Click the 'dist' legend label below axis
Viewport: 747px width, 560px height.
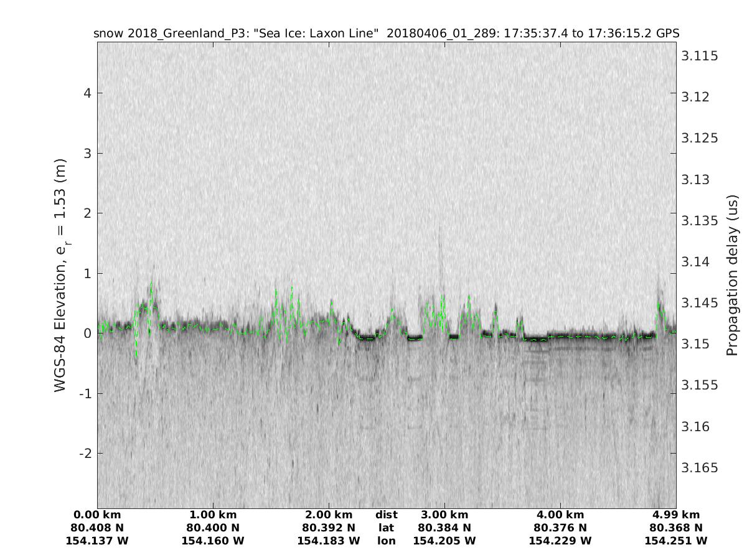tap(387, 515)
